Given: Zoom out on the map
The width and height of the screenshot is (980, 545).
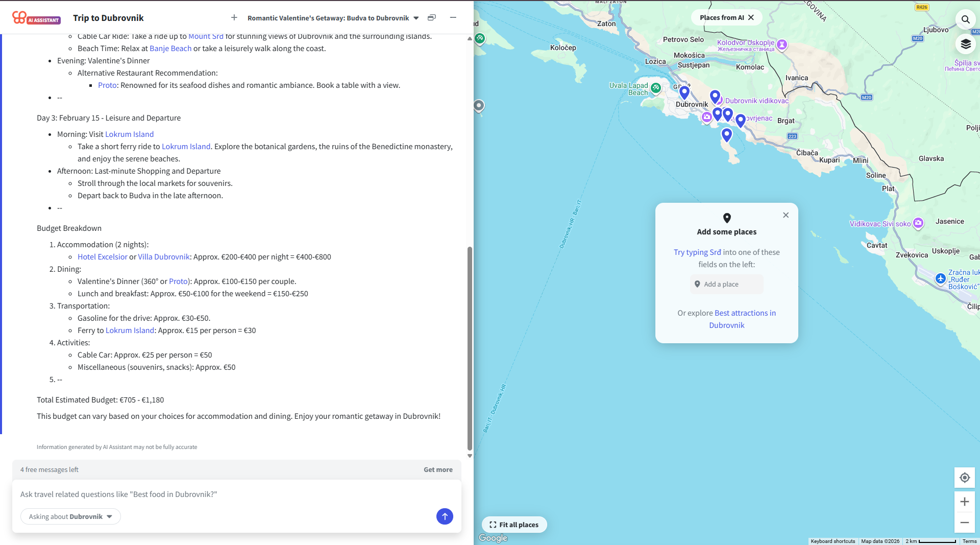Looking at the screenshot, I should pyautogui.click(x=964, y=523).
